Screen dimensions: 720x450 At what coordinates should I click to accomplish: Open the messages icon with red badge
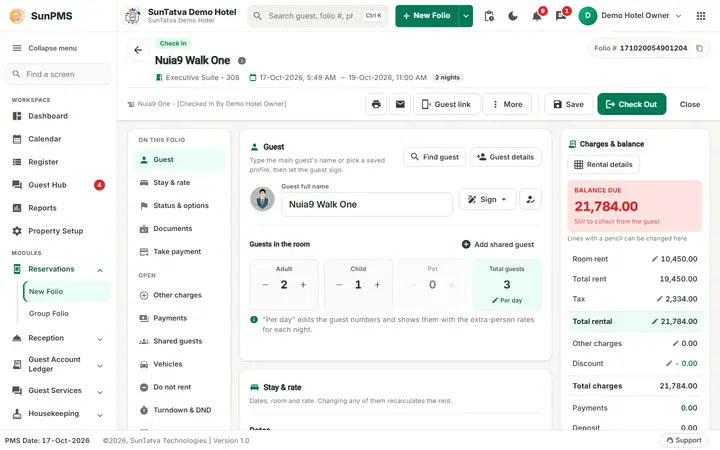[x=561, y=16]
